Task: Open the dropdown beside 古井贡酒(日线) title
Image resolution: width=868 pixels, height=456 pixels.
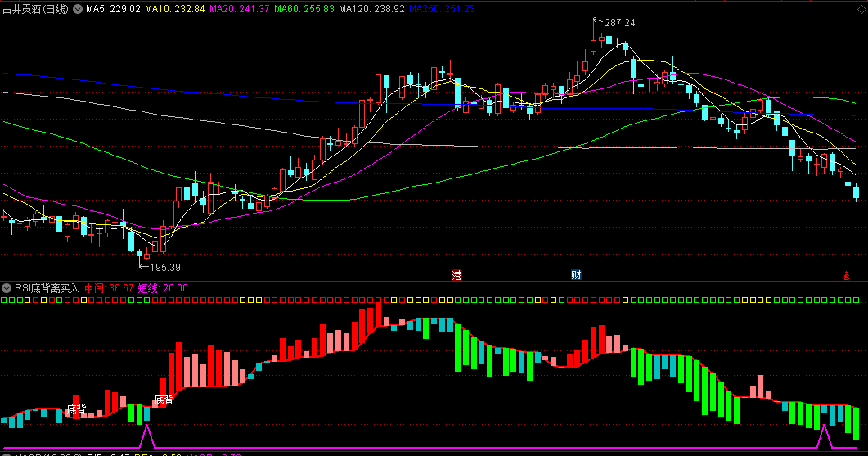Action: click(78, 9)
